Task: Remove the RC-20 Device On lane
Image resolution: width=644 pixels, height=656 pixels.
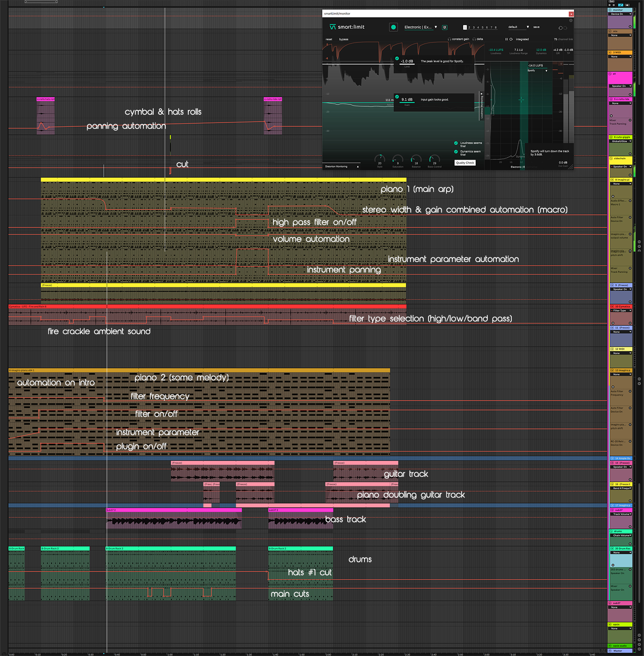Action: click(630, 441)
